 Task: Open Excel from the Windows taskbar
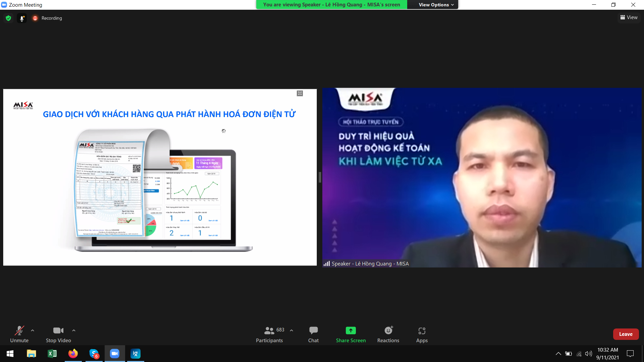click(x=52, y=354)
